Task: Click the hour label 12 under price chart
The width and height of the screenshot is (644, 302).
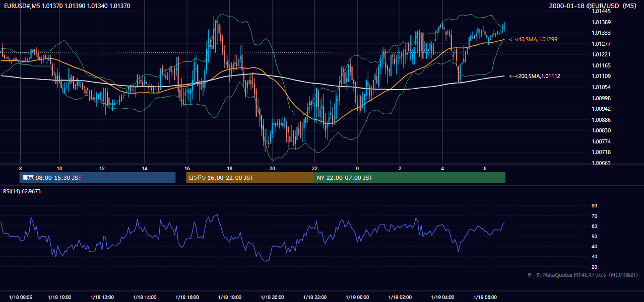Action: pos(102,168)
